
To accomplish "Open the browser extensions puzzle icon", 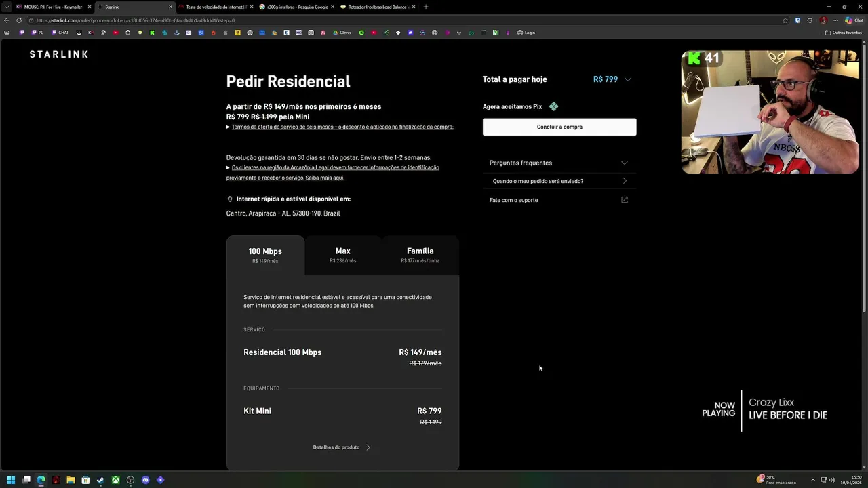I will 810,20.
